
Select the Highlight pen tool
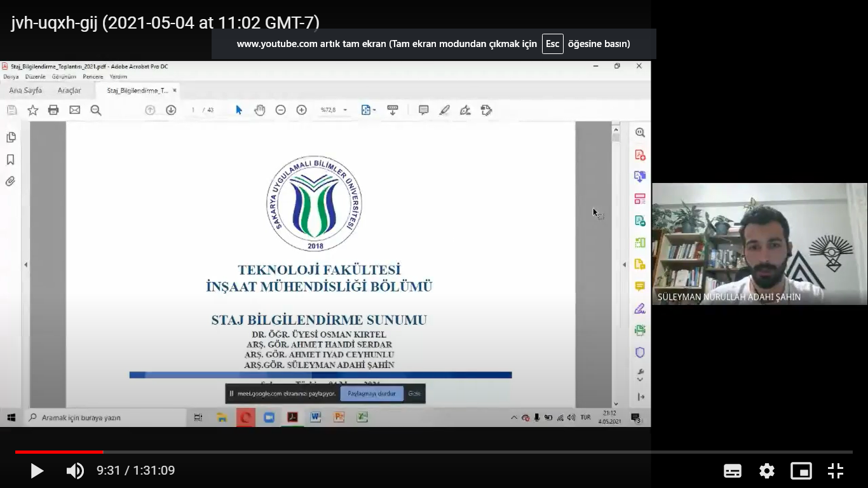[444, 110]
